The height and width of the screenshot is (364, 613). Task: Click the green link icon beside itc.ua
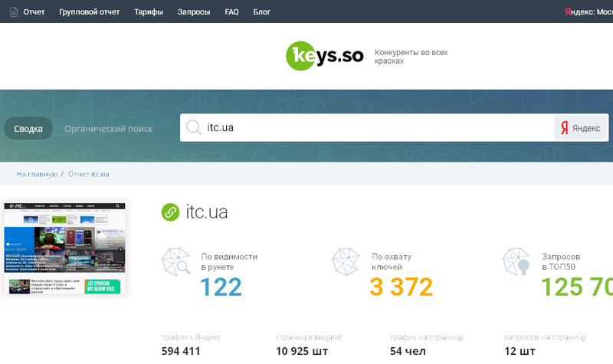170,212
